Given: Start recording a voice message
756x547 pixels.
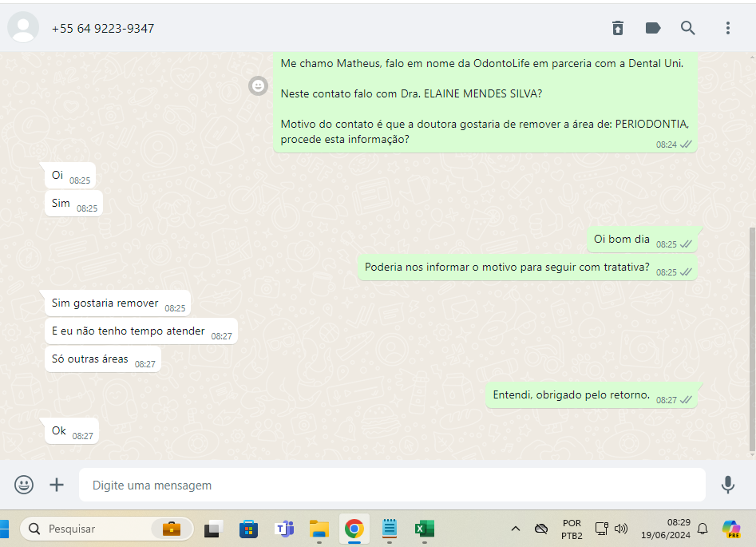Looking at the screenshot, I should (727, 485).
